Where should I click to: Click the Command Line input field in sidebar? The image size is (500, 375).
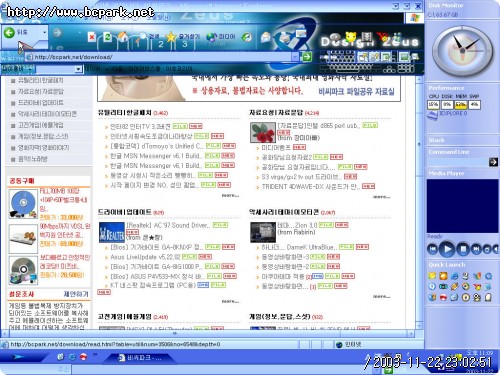pos(458,162)
